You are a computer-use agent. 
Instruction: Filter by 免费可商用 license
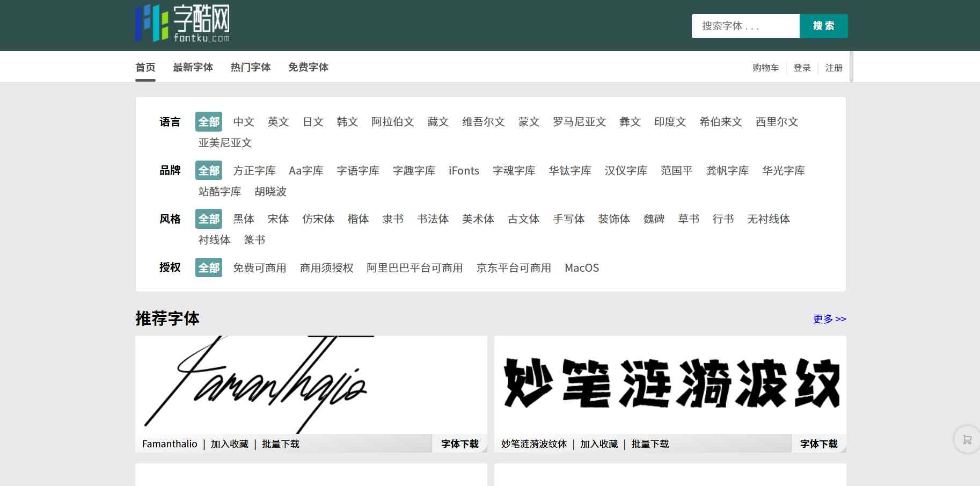tap(260, 267)
